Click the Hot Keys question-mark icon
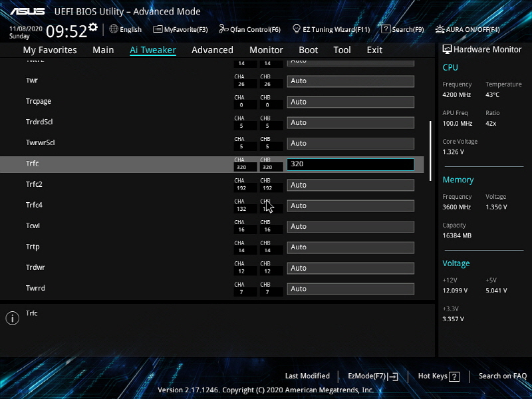The image size is (532, 399). click(454, 376)
